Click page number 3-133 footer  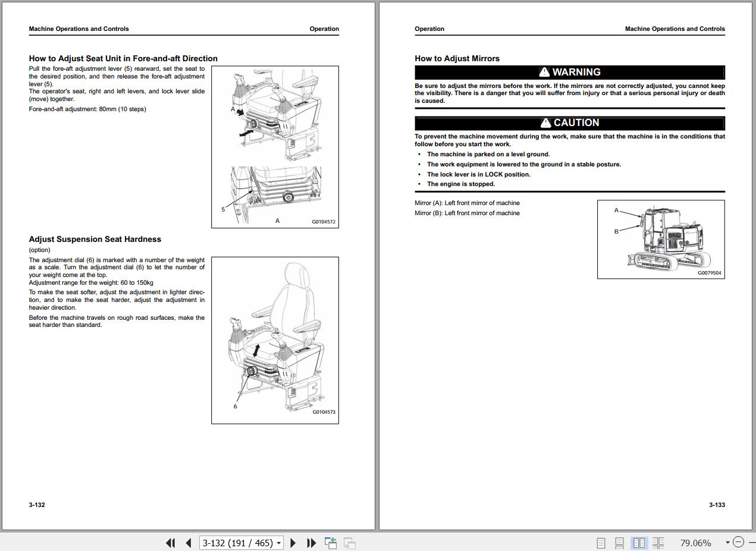[717, 505]
